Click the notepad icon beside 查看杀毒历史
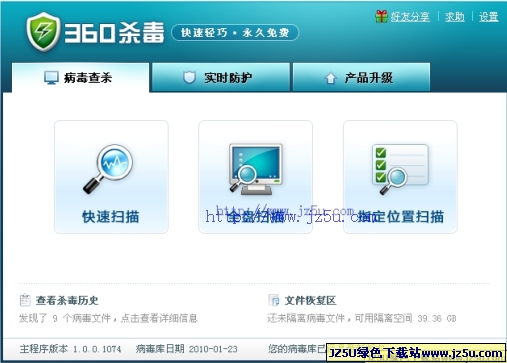 [x=25, y=300]
